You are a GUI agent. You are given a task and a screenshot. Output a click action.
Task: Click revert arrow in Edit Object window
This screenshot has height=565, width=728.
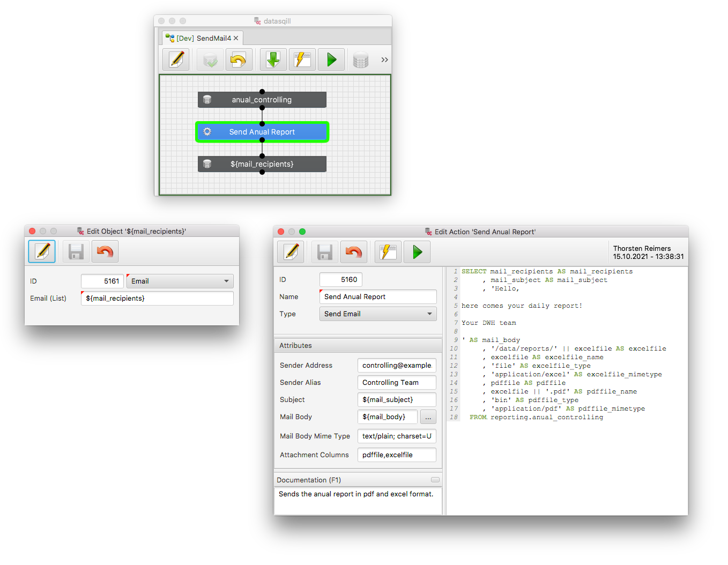coord(105,251)
